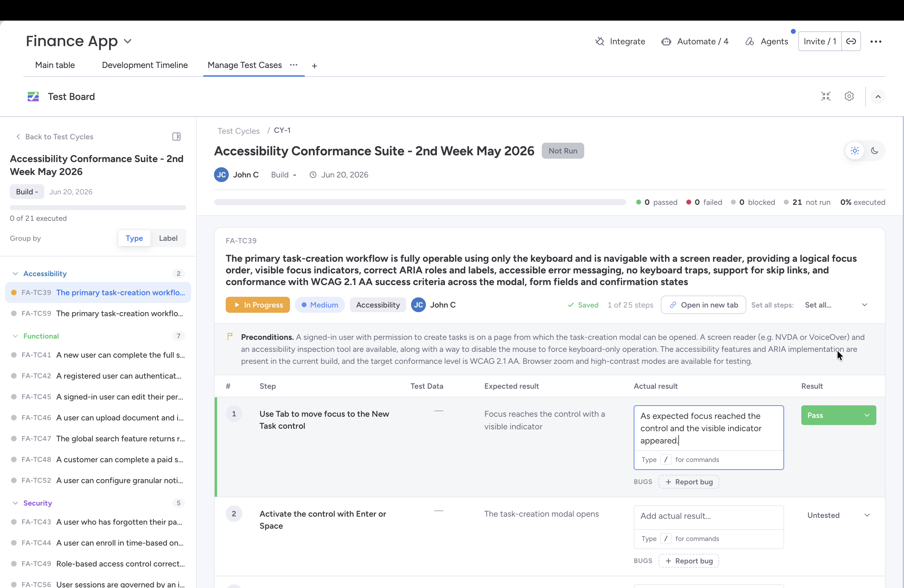Collapse the Functional group
Image resolution: width=904 pixels, height=588 pixels.
(15, 336)
